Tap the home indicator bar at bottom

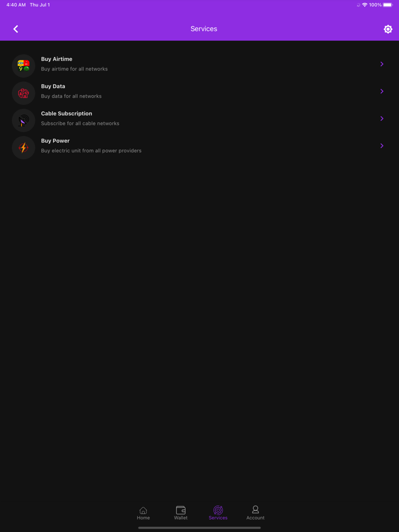pyautogui.click(x=199, y=527)
